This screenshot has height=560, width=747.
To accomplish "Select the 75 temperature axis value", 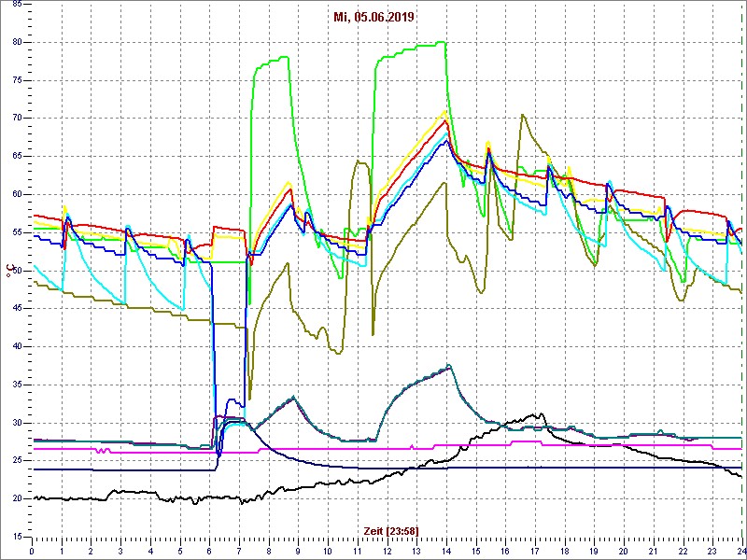I will coord(15,80).
